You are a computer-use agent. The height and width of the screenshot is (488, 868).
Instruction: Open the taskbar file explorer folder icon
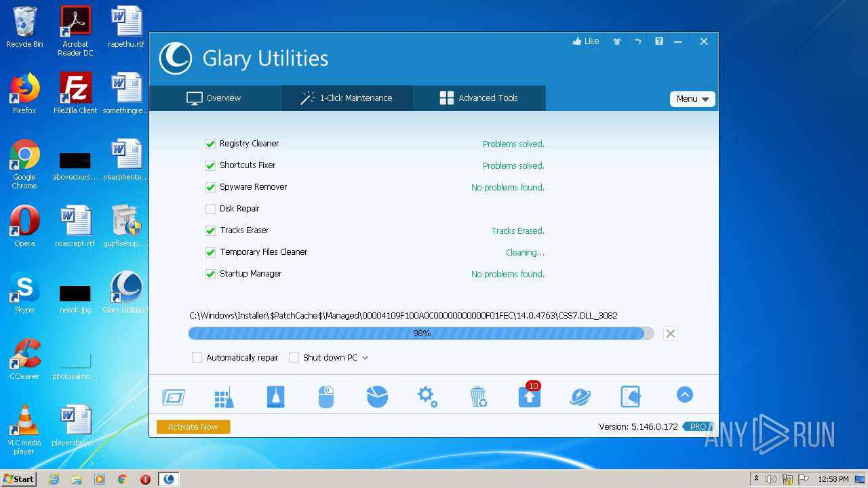tap(77, 479)
